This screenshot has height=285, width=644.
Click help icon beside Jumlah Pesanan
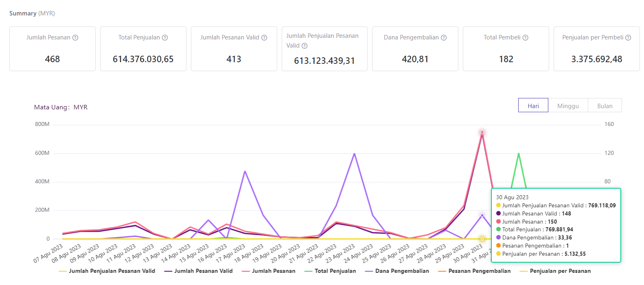(x=75, y=38)
